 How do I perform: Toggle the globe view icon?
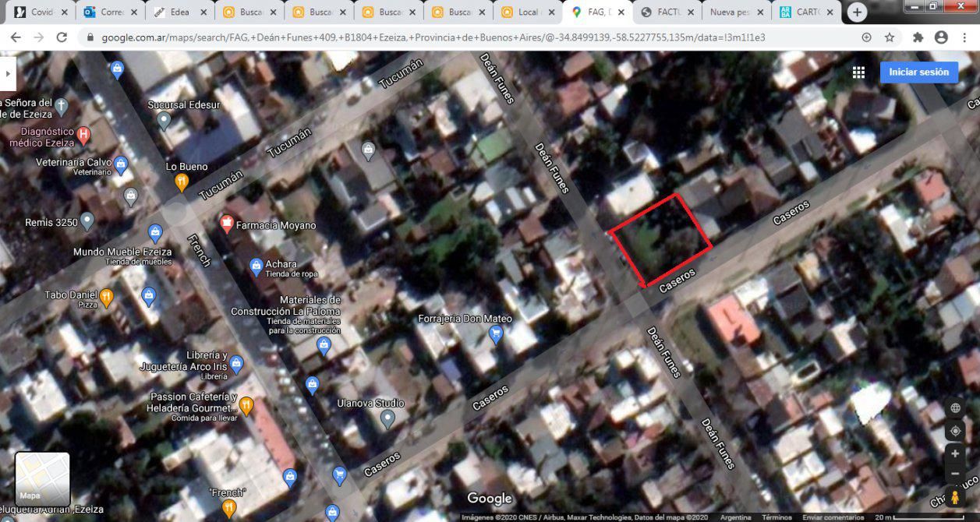click(x=955, y=408)
